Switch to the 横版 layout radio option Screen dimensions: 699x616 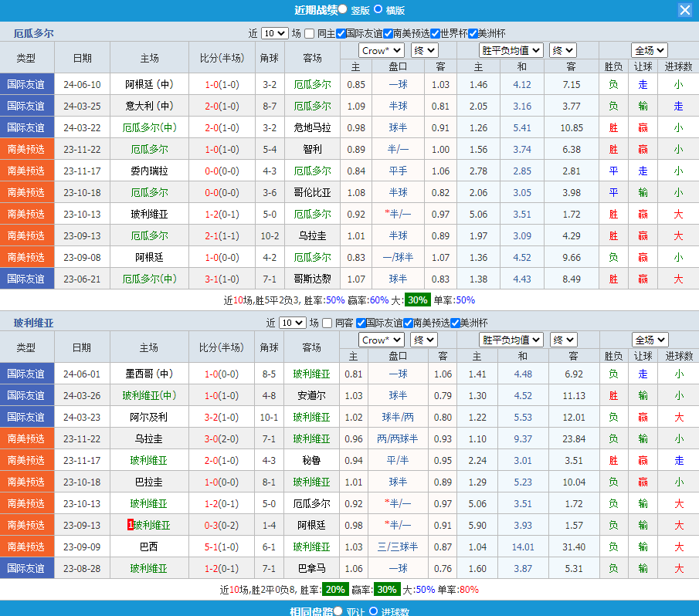378,9
